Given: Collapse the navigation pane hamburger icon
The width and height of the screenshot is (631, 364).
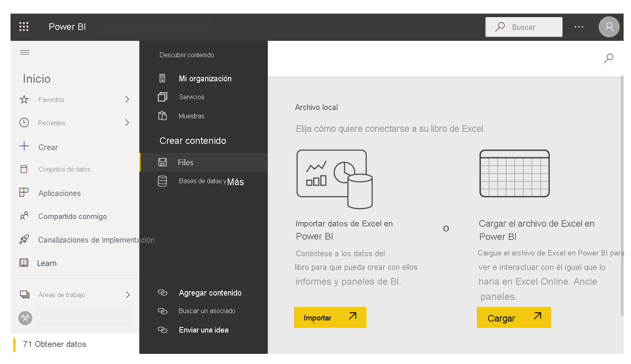Looking at the screenshot, I should pos(25,52).
